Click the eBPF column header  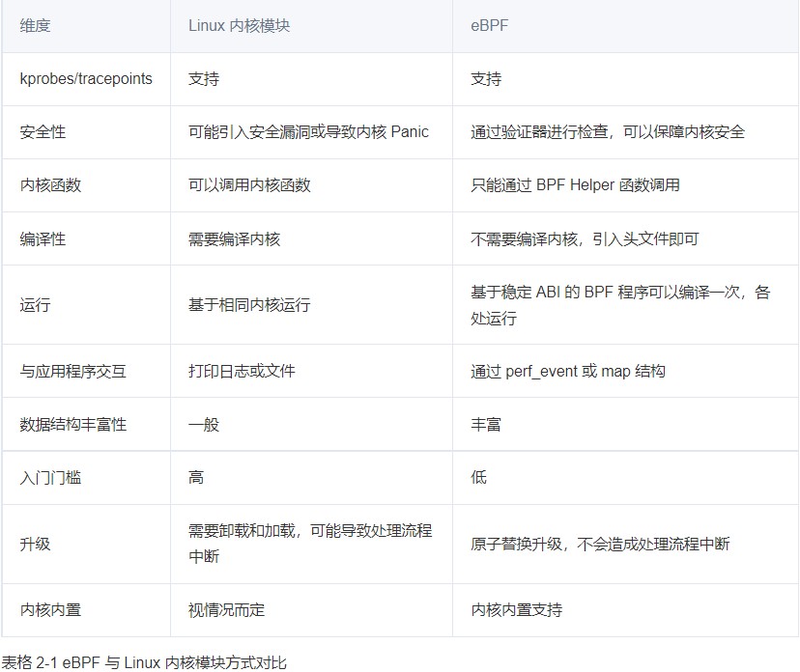click(x=487, y=26)
